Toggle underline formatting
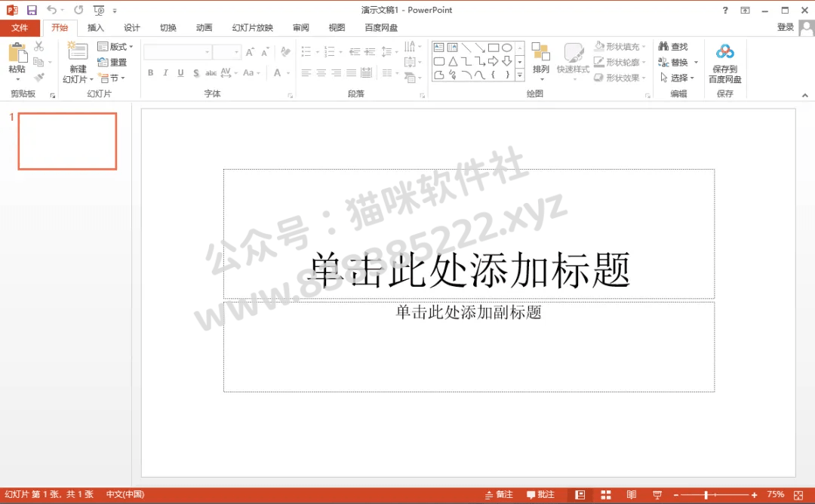This screenshot has width=815, height=504. coord(180,72)
